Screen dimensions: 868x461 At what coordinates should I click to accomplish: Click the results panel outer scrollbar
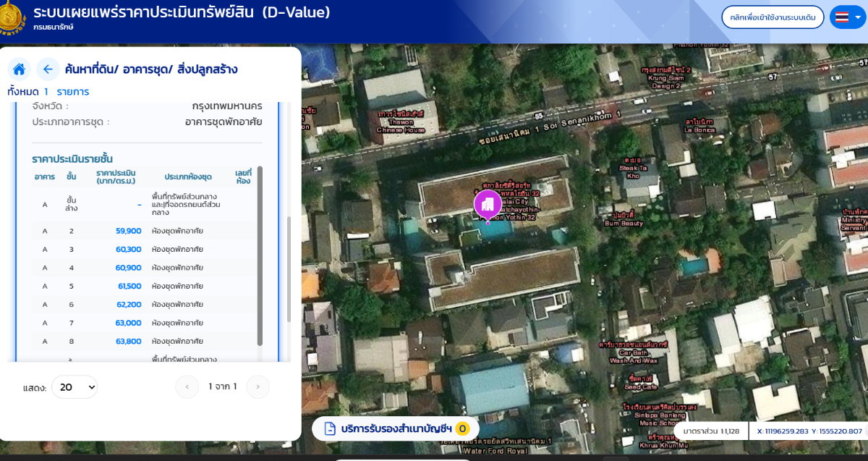(x=289, y=269)
